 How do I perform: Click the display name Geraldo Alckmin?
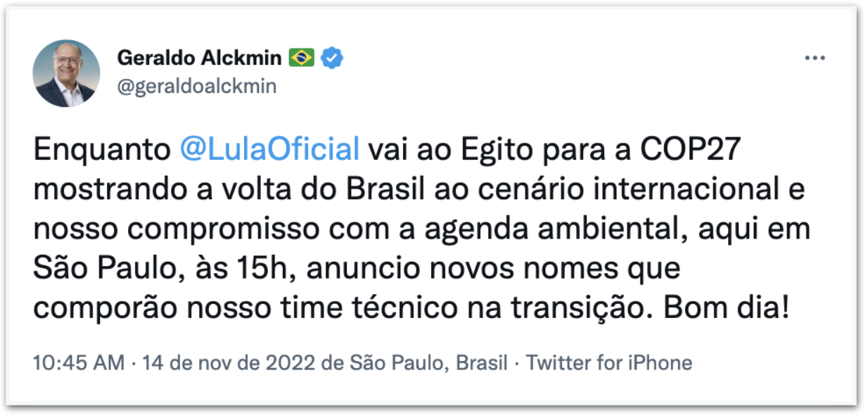click(200, 58)
